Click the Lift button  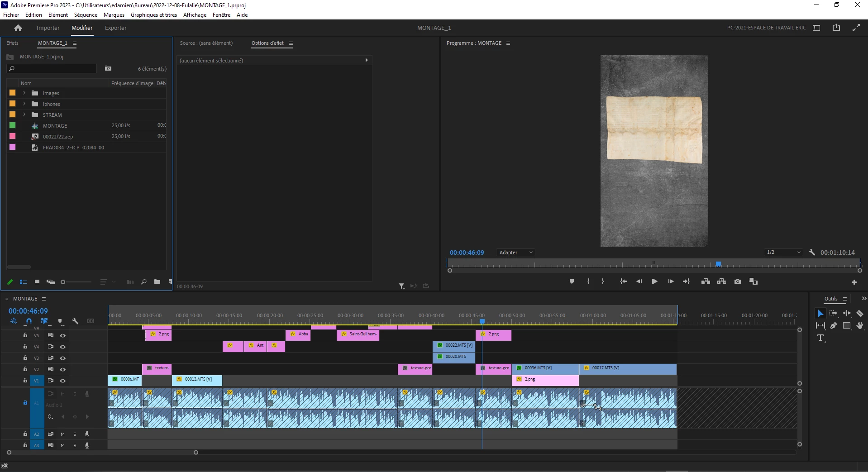tap(706, 281)
